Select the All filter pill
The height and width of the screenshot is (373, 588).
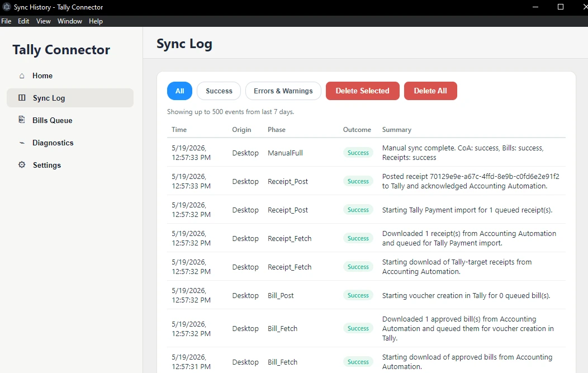tap(179, 91)
